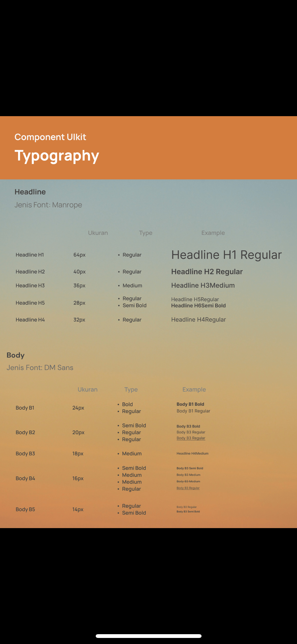Tap the home indicator bar
This screenshot has width=297, height=644.
coord(149,636)
